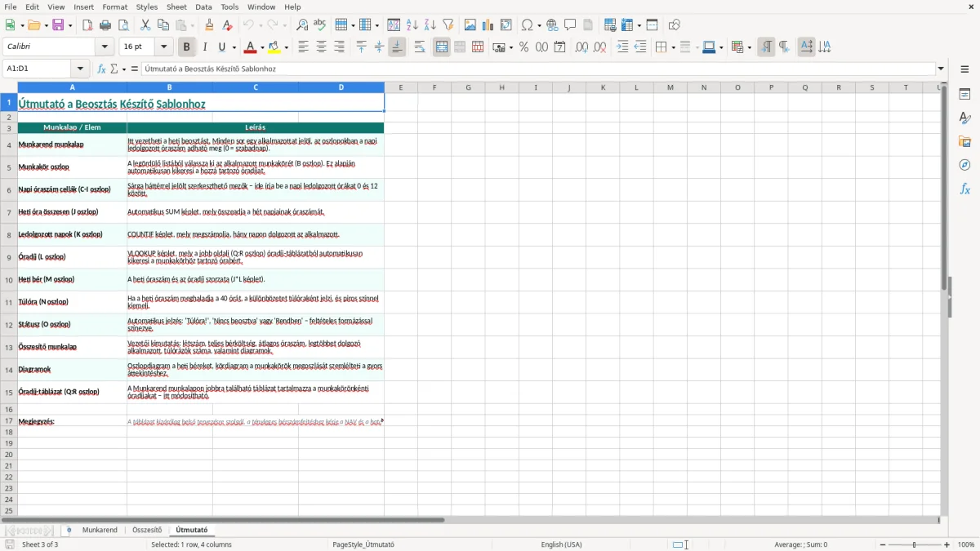This screenshot has height=551, width=980.
Task: Switch to the Munkarend sheet tab
Action: [x=100, y=531]
